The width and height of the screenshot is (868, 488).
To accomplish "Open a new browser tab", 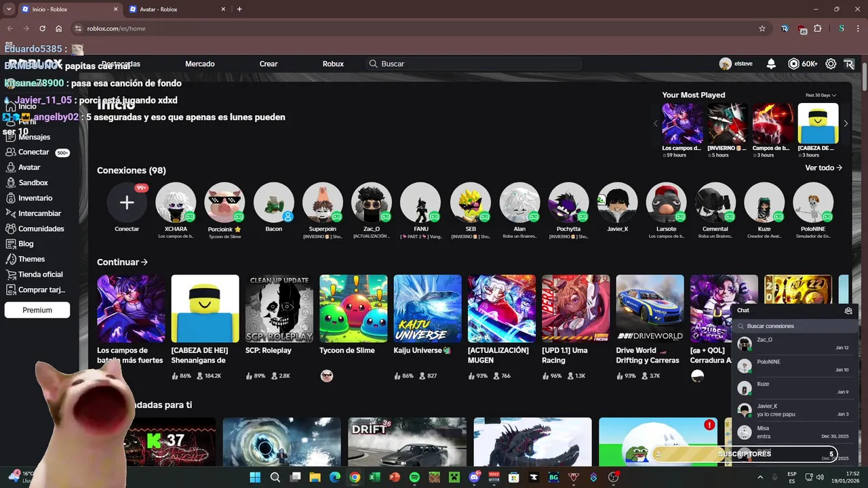I will click(x=239, y=9).
